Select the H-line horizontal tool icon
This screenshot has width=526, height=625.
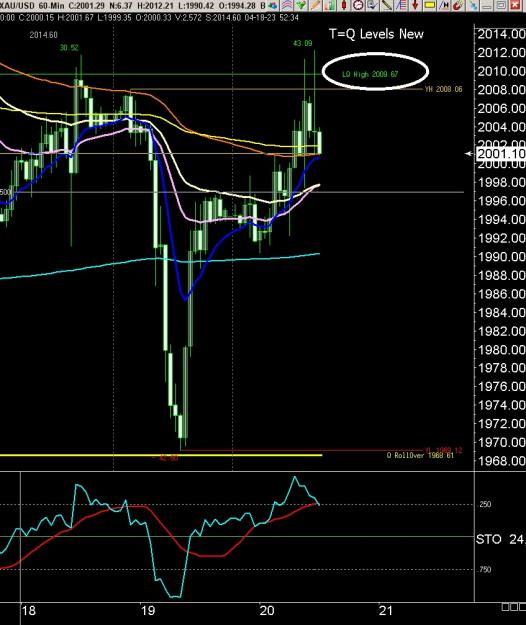pyautogui.click(x=444, y=5)
